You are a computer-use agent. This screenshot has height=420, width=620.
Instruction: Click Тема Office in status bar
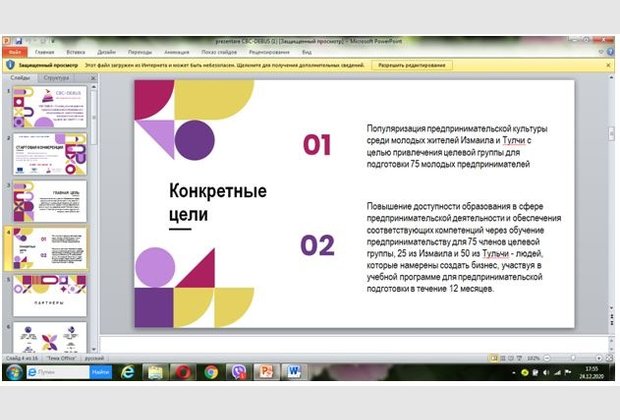pos(61,358)
